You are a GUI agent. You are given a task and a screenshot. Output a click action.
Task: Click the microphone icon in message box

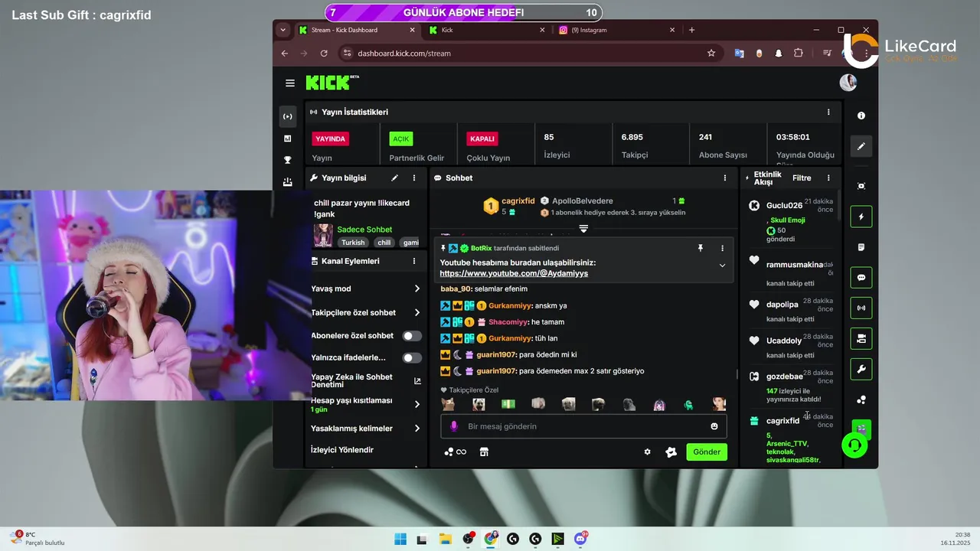click(x=453, y=426)
